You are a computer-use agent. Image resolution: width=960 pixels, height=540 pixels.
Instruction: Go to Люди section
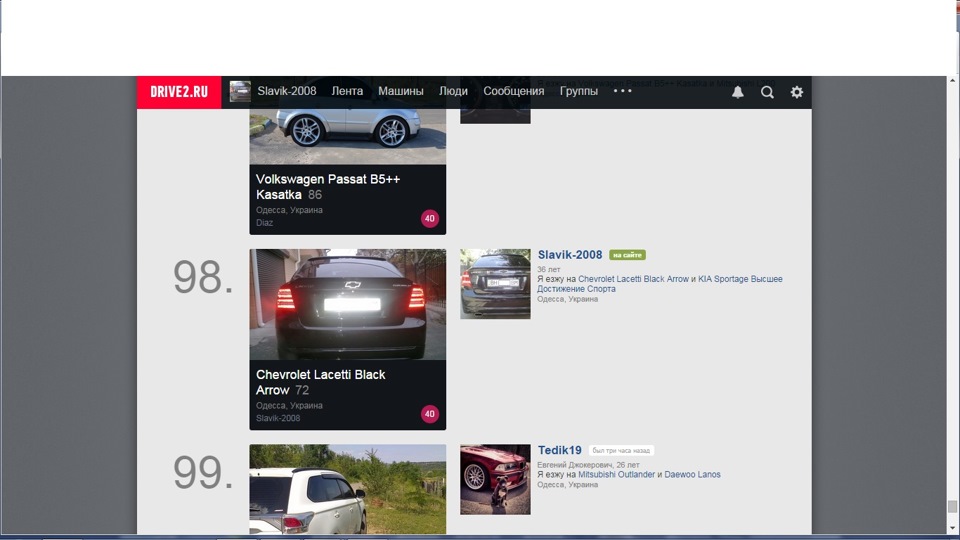(453, 91)
